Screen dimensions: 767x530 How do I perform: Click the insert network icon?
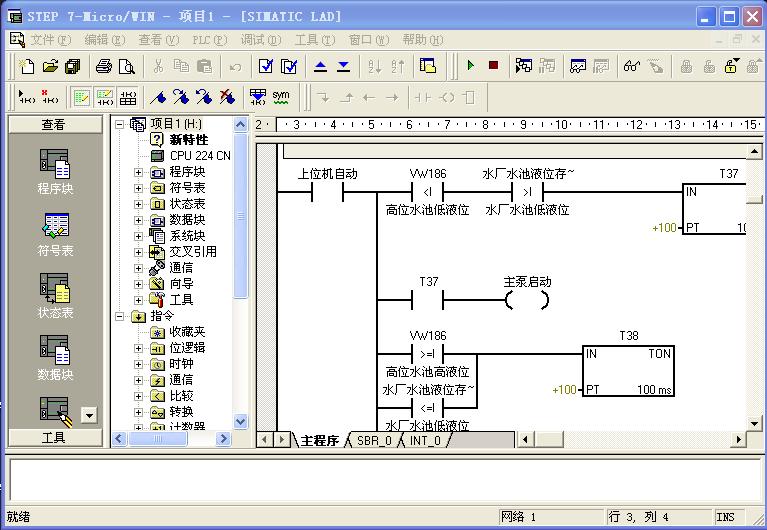(26, 97)
